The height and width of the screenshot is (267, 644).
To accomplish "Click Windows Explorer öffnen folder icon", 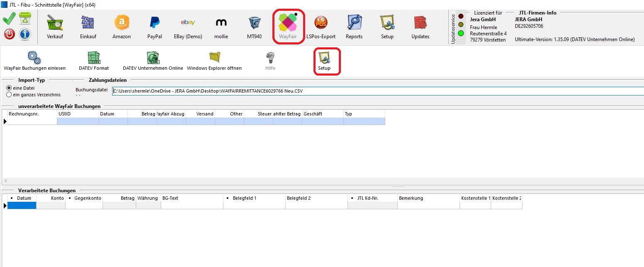I will click(214, 58).
